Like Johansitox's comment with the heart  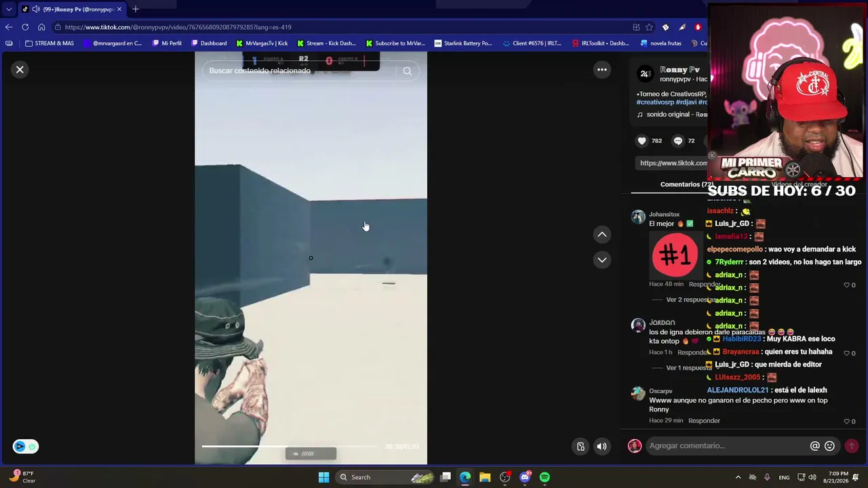pos(846,285)
